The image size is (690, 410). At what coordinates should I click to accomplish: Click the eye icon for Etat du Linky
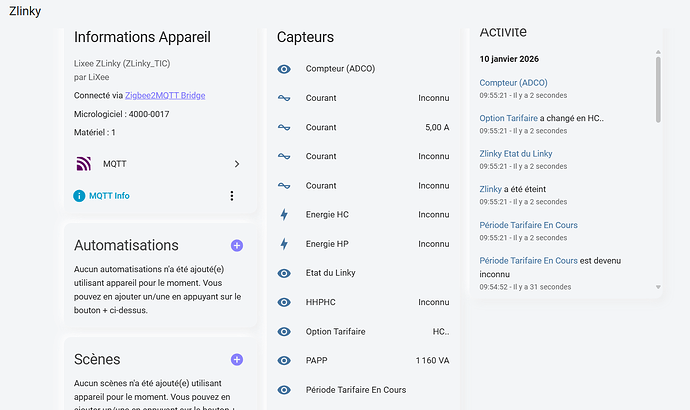click(x=284, y=273)
